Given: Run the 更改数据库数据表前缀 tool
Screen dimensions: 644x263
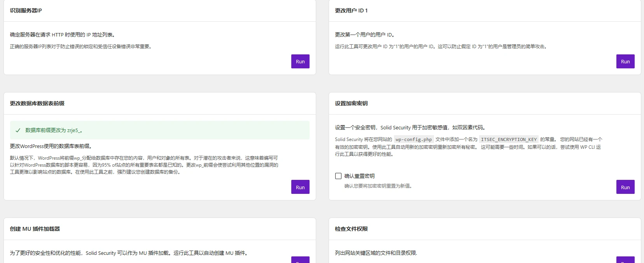Looking at the screenshot, I should coord(300,187).
